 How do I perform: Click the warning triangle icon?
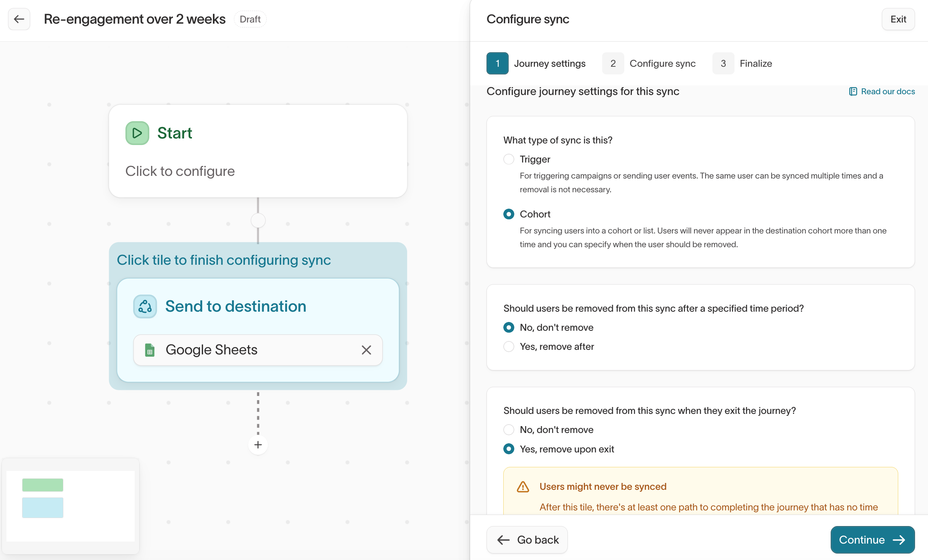pyautogui.click(x=523, y=487)
